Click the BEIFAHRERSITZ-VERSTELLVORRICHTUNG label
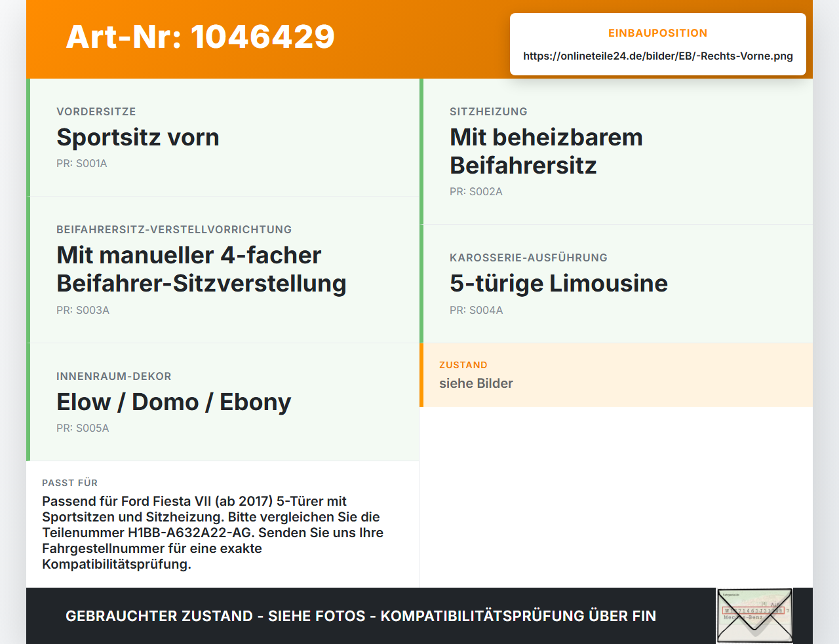 pos(174,229)
